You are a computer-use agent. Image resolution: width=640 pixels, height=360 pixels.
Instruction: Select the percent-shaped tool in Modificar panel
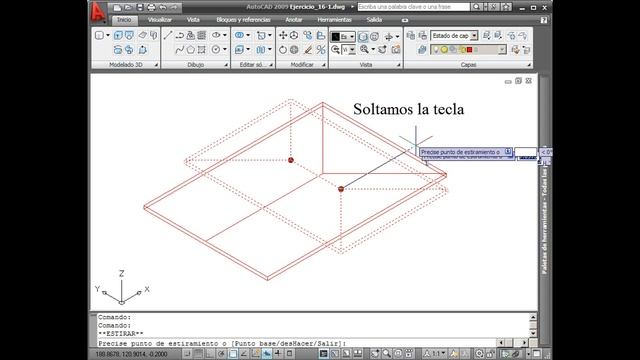click(x=321, y=50)
